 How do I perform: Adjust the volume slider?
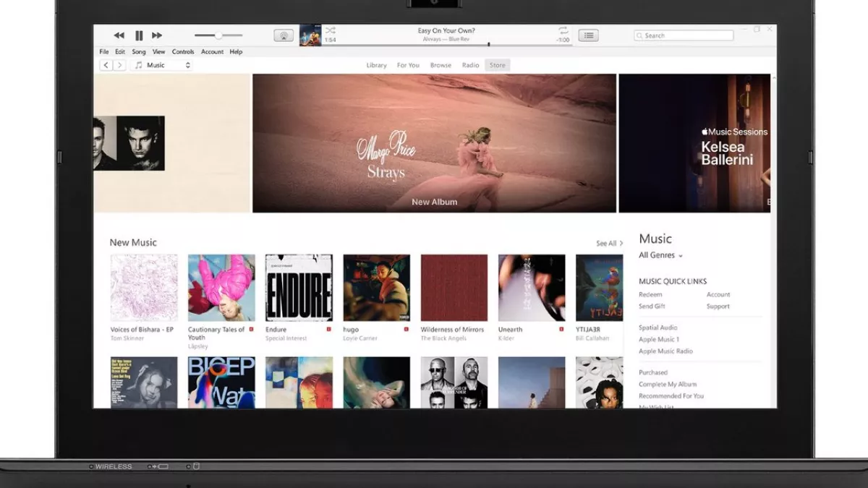coord(218,35)
